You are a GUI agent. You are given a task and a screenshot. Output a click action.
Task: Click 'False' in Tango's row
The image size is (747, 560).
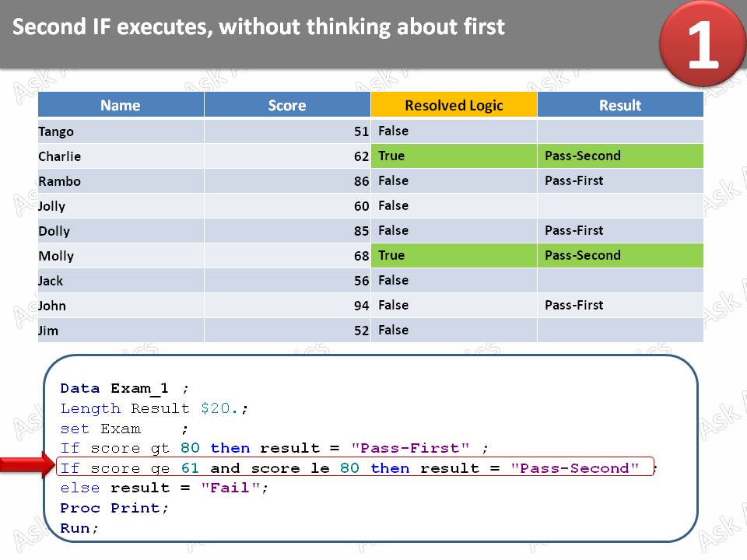393,131
